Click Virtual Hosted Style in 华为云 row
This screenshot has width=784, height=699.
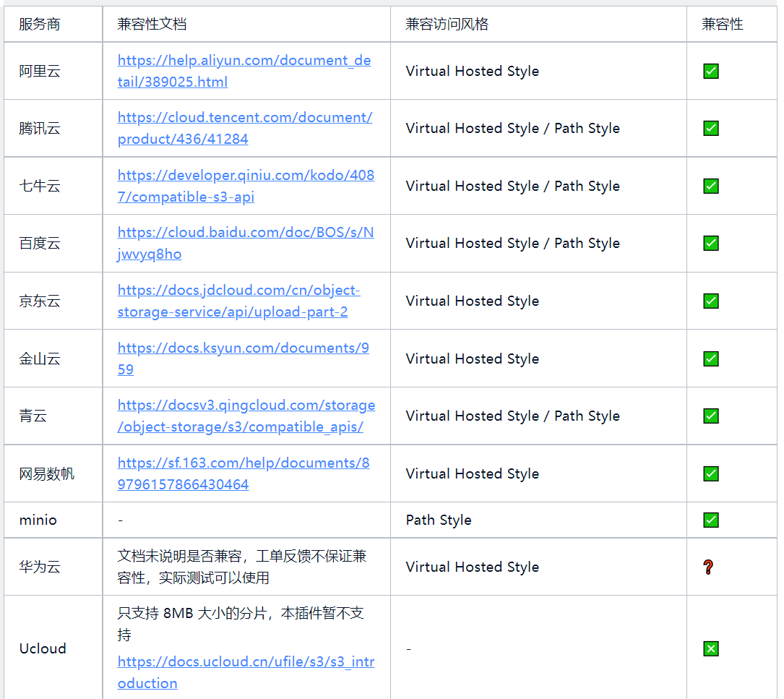coord(472,567)
